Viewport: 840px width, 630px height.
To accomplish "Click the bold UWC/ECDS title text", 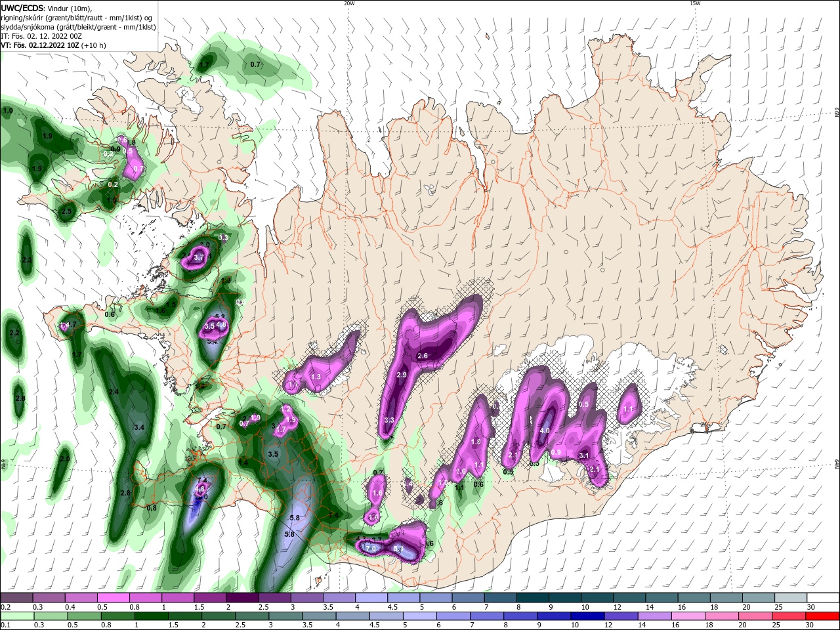I will 22,8.
